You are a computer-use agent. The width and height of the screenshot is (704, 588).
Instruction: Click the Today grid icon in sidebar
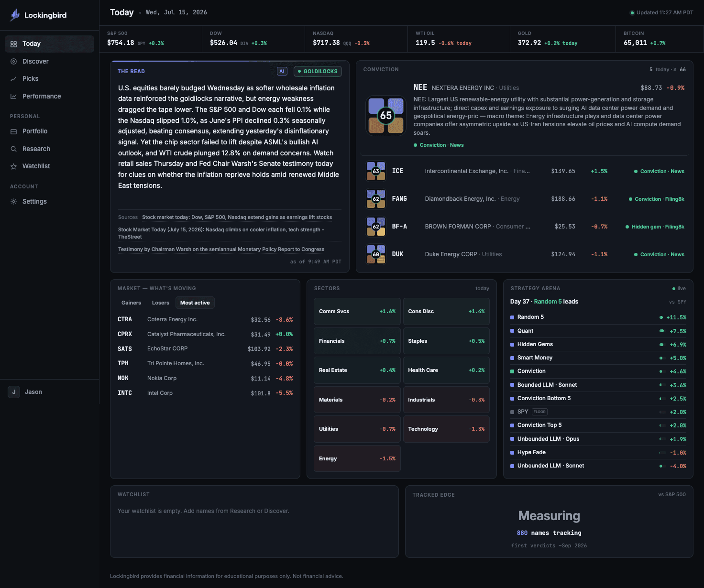pyautogui.click(x=13, y=44)
